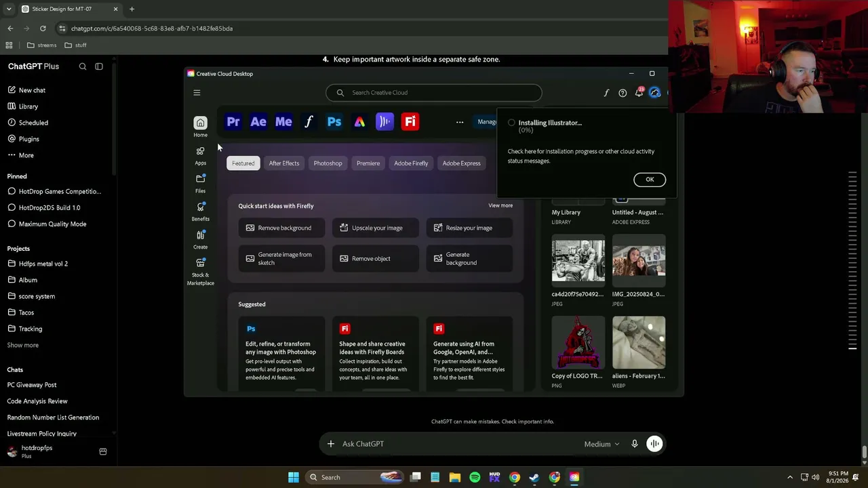Collapse the ChatGPT sidebar
Image resolution: width=868 pixels, height=488 pixels.
pyautogui.click(x=99, y=66)
